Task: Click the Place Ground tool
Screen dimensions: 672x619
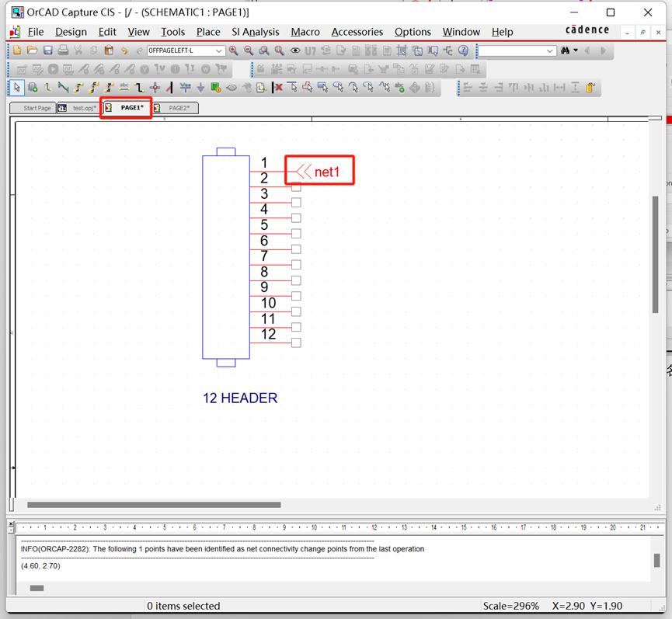Action: [x=200, y=87]
